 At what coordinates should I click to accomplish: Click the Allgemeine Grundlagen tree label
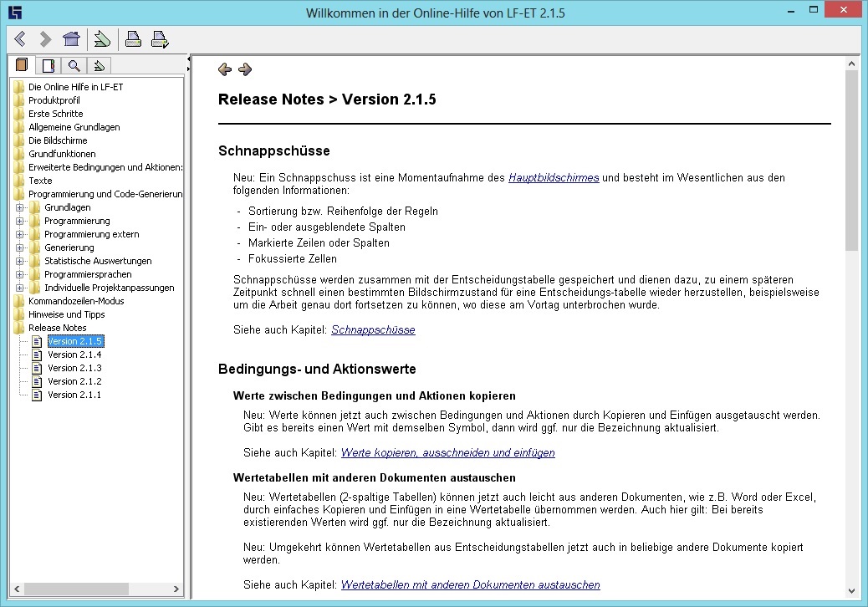coord(74,127)
